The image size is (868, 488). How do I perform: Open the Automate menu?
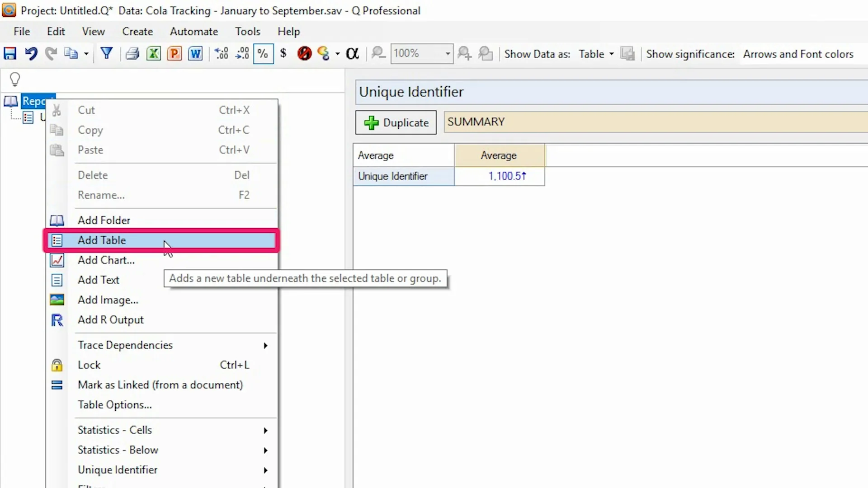click(x=193, y=32)
